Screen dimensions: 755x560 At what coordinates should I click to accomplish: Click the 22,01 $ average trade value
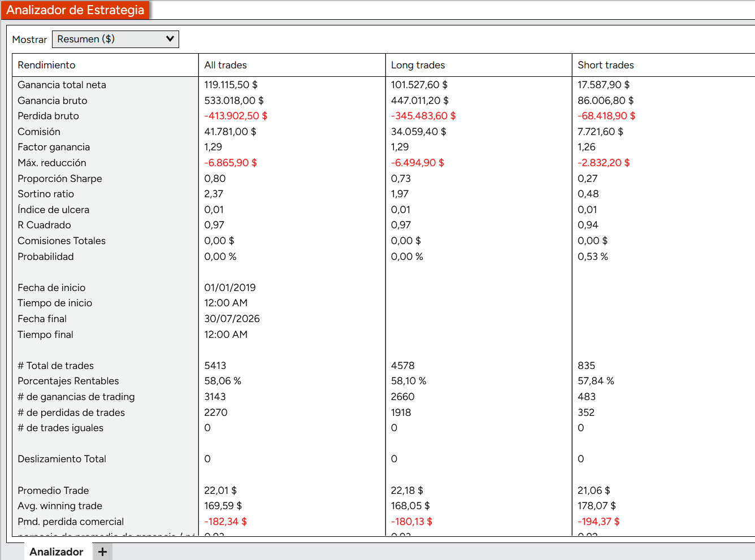220,490
